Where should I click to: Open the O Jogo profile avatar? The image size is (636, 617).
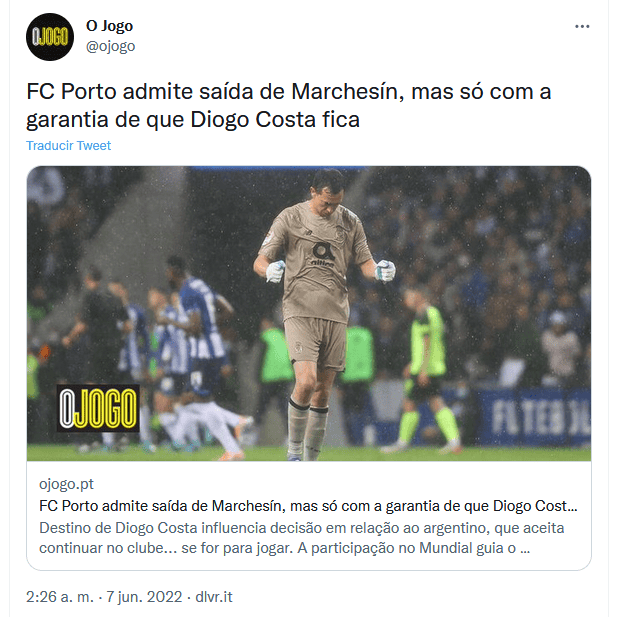pyautogui.click(x=50, y=37)
